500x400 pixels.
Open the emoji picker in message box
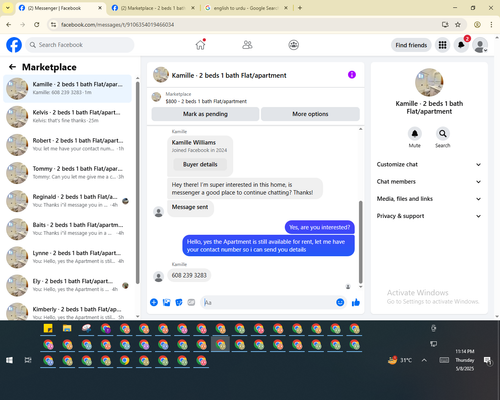[x=340, y=302]
